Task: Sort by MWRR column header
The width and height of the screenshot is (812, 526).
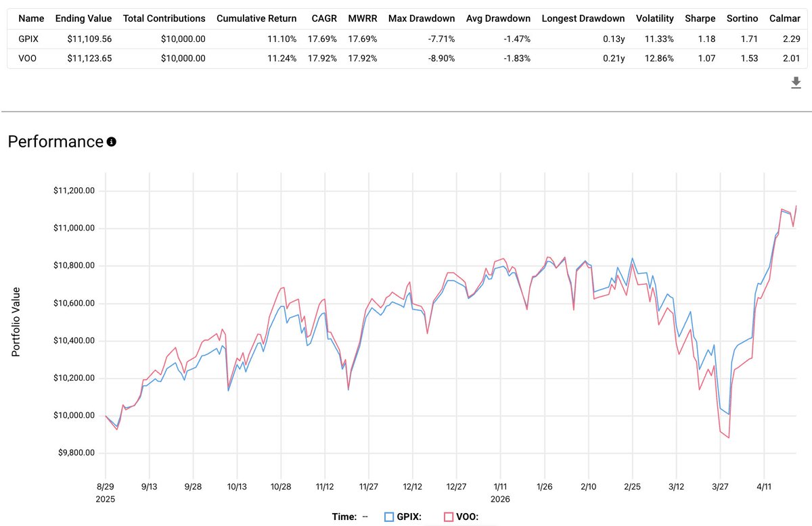Action: tap(363, 18)
